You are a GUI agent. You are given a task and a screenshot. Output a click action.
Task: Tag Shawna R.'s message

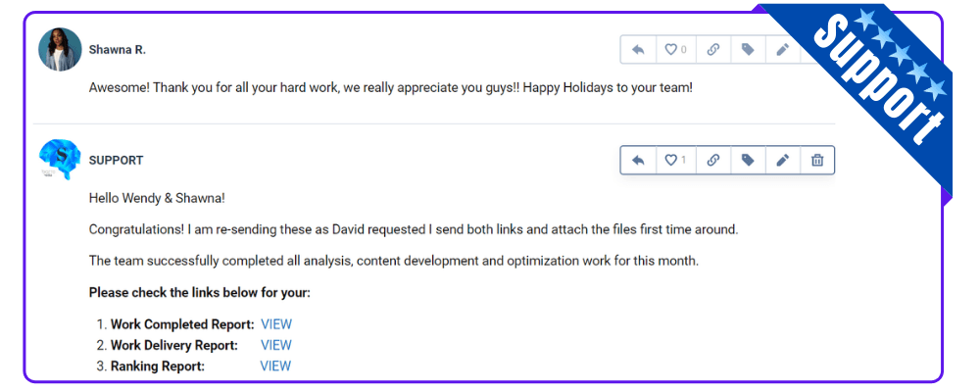click(x=748, y=49)
